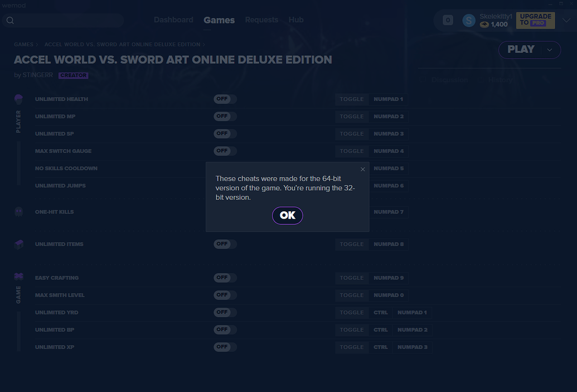The height and width of the screenshot is (392, 577).
Task: Click TOGGLE label for Unlimited Health
Action: [351, 99]
